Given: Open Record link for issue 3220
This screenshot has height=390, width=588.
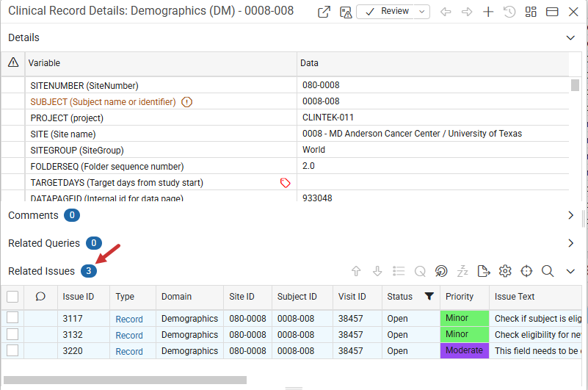Looking at the screenshot, I should pos(129,351).
